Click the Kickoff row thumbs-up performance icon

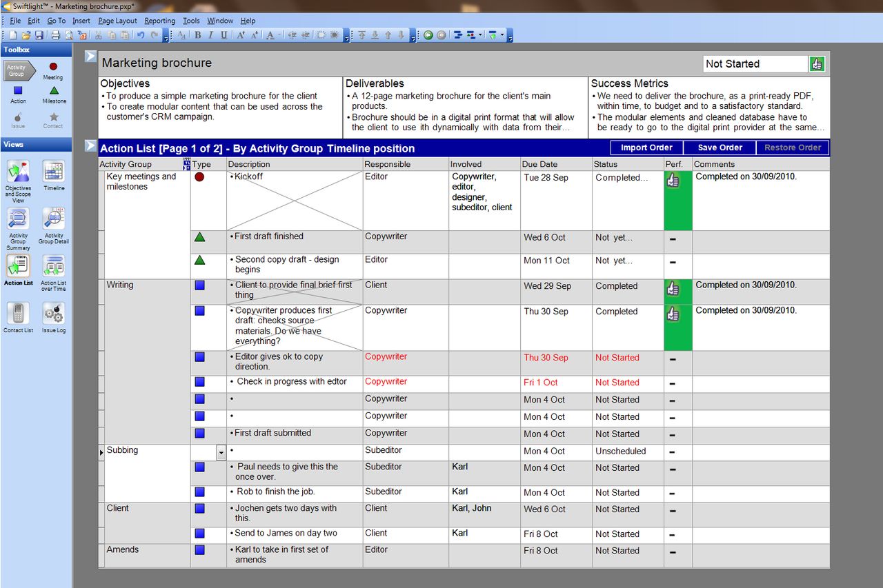pyautogui.click(x=673, y=180)
